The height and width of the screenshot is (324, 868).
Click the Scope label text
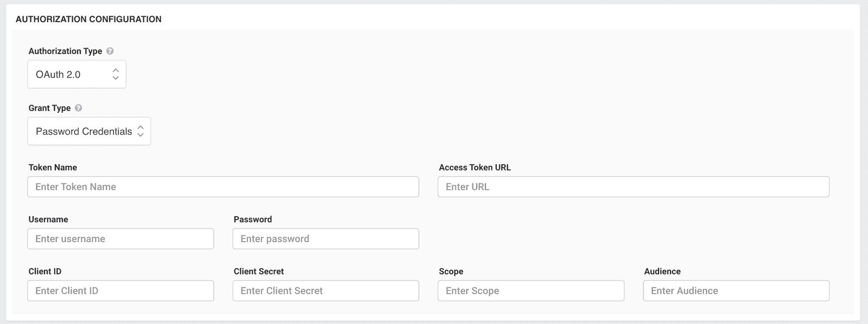point(451,271)
